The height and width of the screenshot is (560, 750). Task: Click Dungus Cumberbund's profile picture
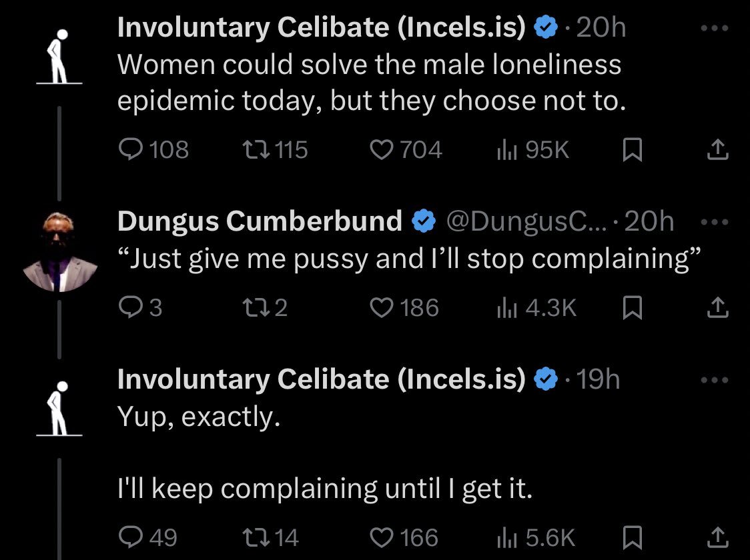pyautogui.click(x=60, y=252)
